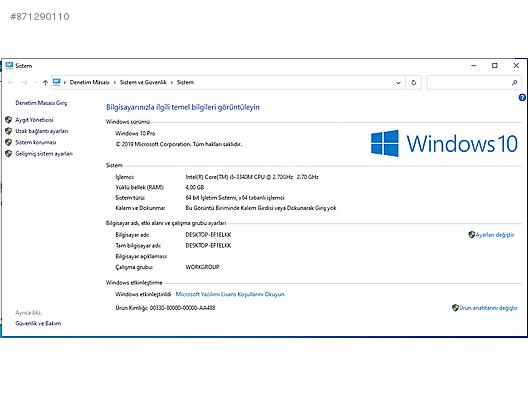Click the computer icon in address bar

pyautogui.click(x=57, y=82)
